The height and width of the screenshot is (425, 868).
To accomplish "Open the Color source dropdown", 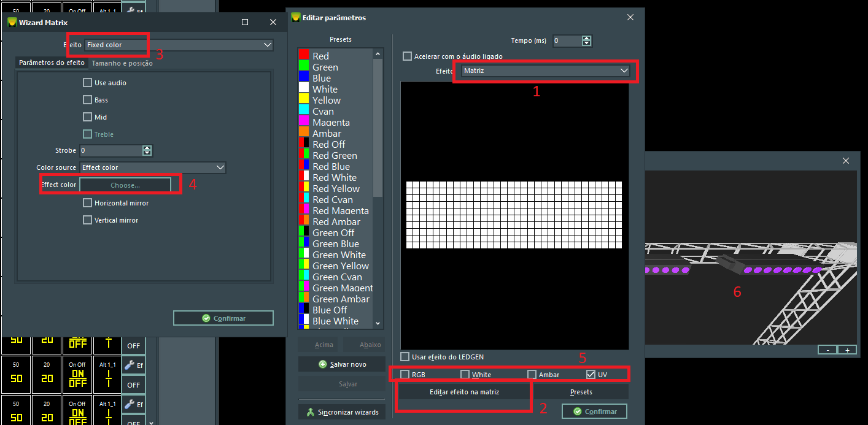I will click(x=153, y=167).
